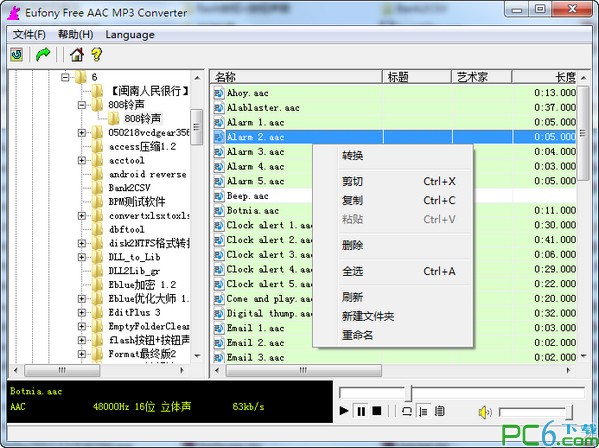Mute audio using the speaker icon
The height and width of the screenshot is (448, 599).
click(485, 412)
